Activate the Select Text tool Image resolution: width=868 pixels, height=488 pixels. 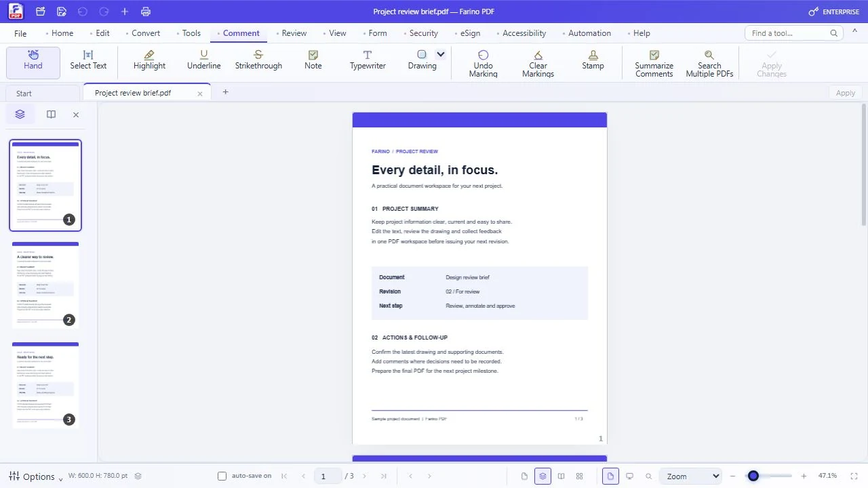88,60
